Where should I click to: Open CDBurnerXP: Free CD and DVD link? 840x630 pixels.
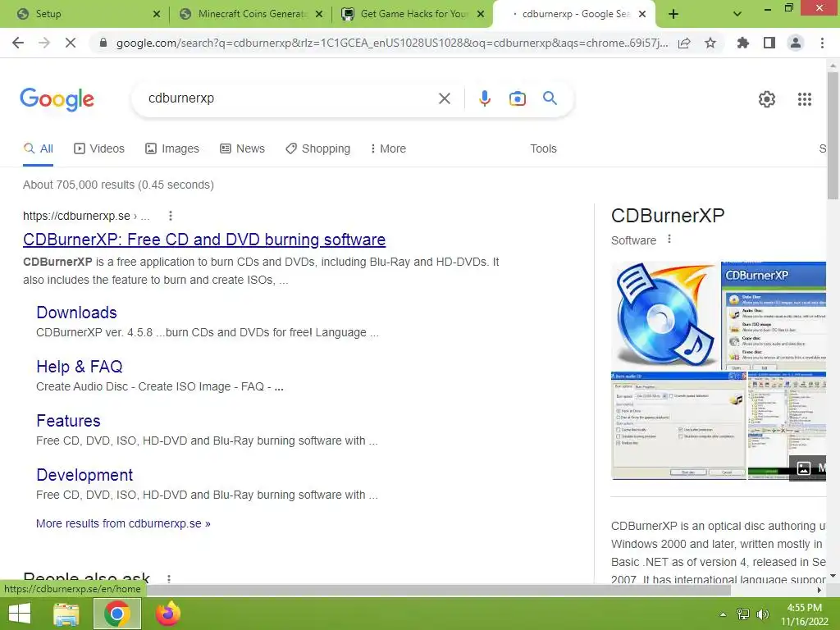tap(204, 240)
